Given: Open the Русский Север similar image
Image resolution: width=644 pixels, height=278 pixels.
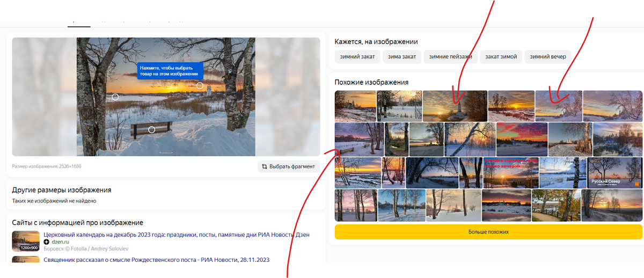Looking at the screenshot, I should [x=615, y=172].
